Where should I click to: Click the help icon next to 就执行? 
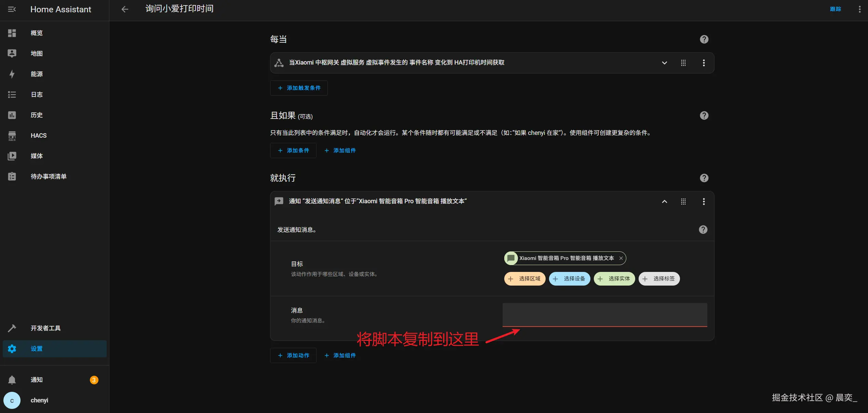(x=704, y=178)
